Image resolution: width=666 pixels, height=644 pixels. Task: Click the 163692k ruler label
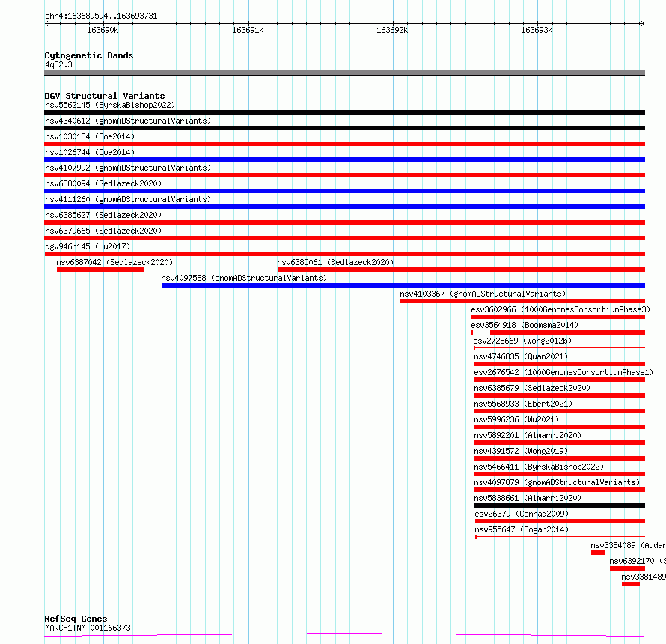click(392, 30)
